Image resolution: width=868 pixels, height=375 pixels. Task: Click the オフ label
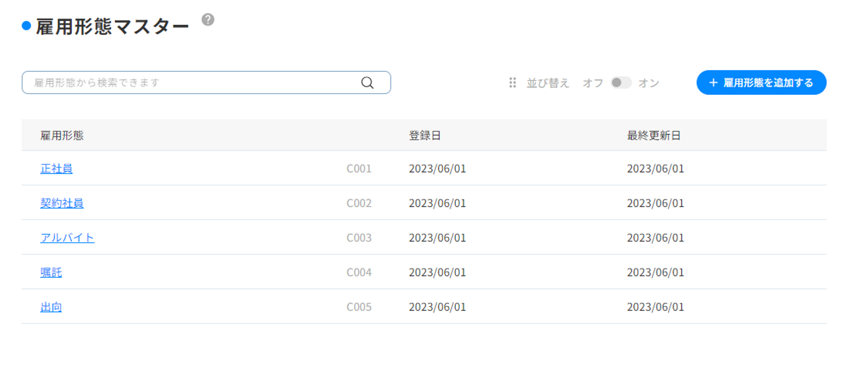coord(593,83)
